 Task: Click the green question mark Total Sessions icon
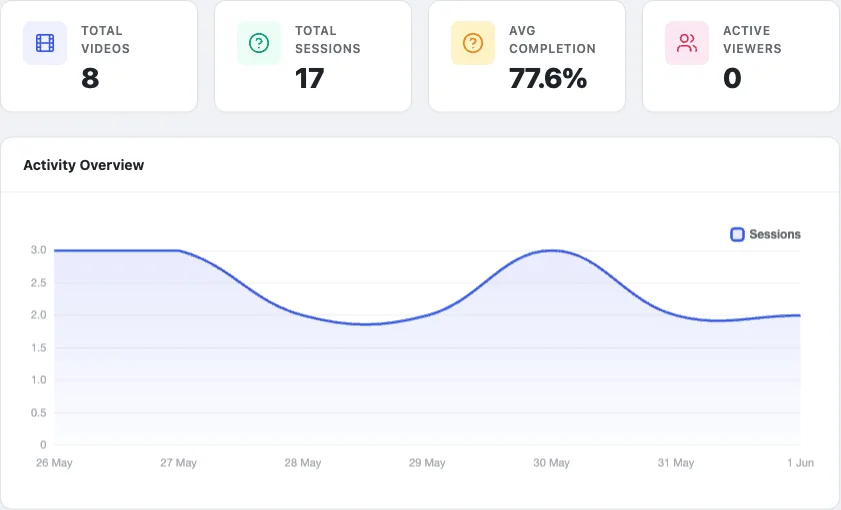pyautogui.click(x=259, y=43)
